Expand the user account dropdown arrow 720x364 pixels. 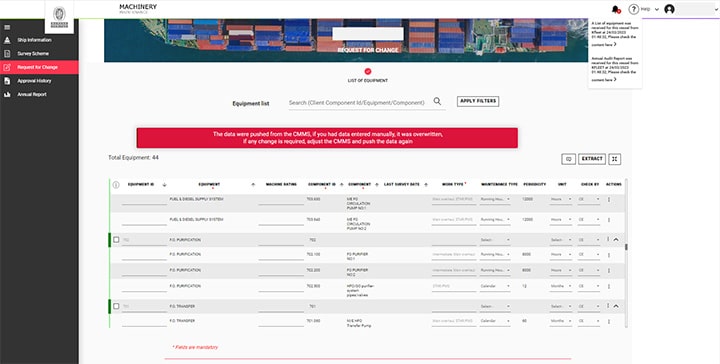(716, 9)
